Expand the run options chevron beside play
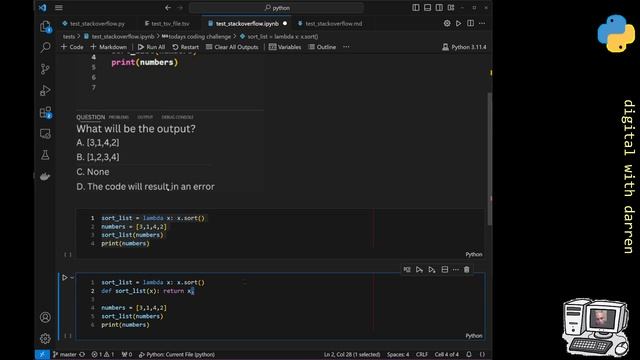This screenshot has width=640, height=360. coord(72,278)
